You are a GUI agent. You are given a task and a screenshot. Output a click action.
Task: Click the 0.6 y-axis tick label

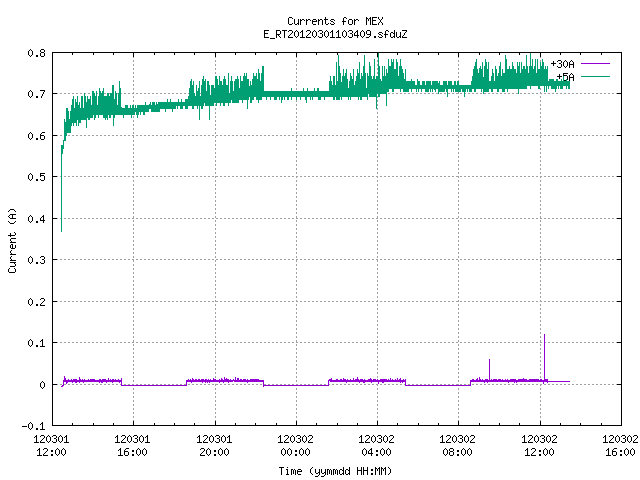pos(36,136)
